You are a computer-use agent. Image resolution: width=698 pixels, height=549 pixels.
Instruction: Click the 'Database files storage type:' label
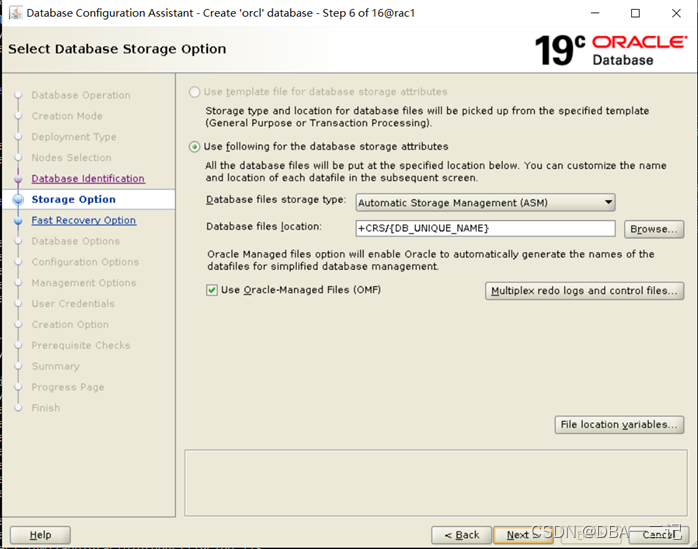(x=276, y=200)
